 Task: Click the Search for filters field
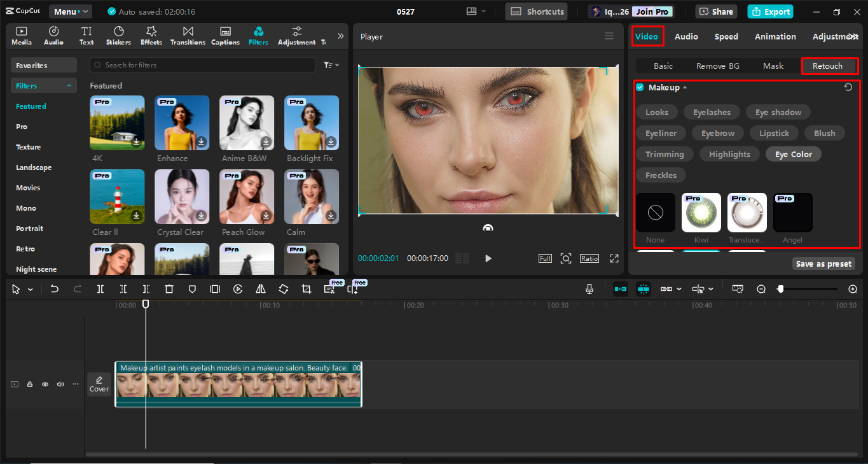202,65
